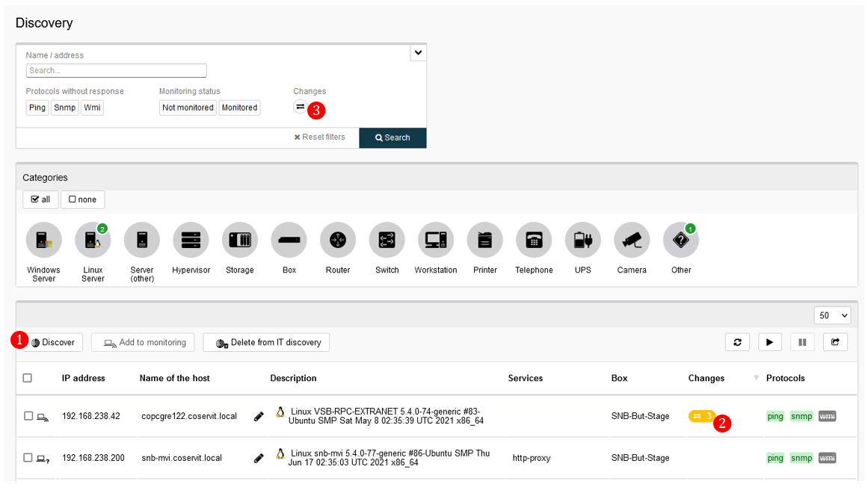Click Linux penguin icon in copcgre122 description

(x=280, y=412)
